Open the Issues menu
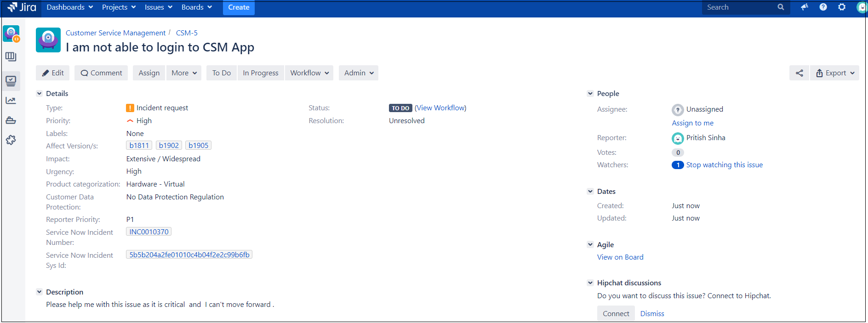This screenshot has height=323, width=868. pyautogui.click(x=159, y=7)
